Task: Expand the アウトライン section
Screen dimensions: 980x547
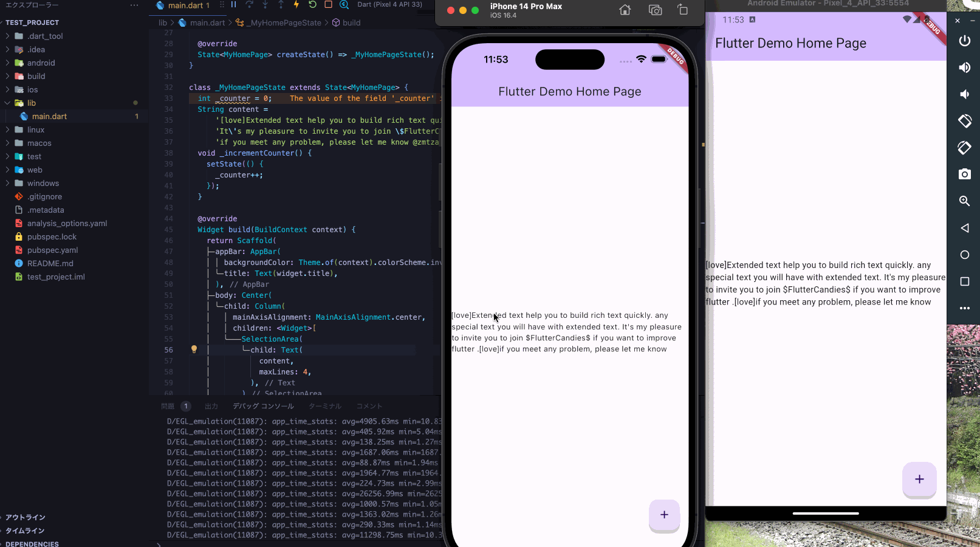Action: pyautogui.click(x=26, y=517)
